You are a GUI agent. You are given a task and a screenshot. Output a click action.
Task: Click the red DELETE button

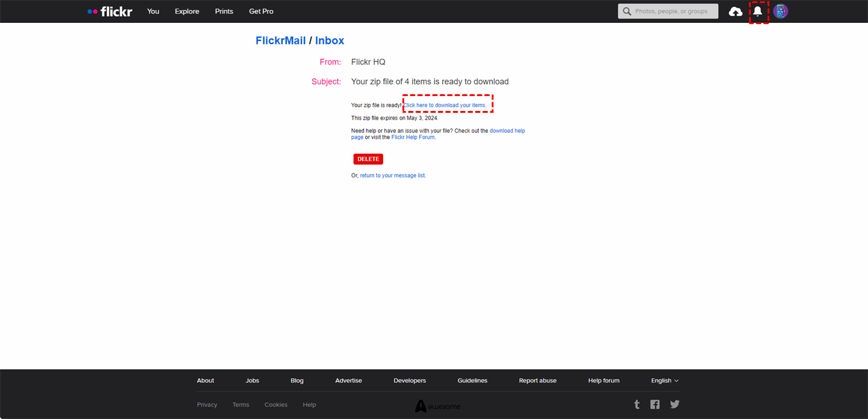(368, 159)
